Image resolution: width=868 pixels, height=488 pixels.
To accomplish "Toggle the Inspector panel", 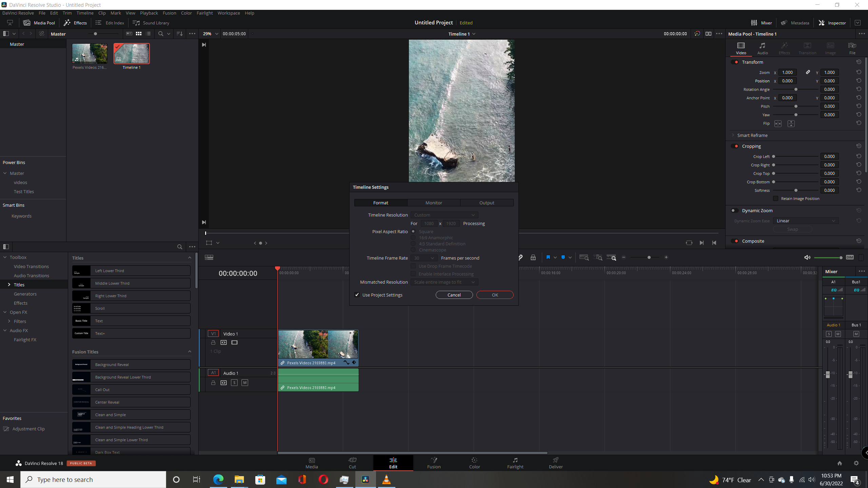I will pos(832,23).
